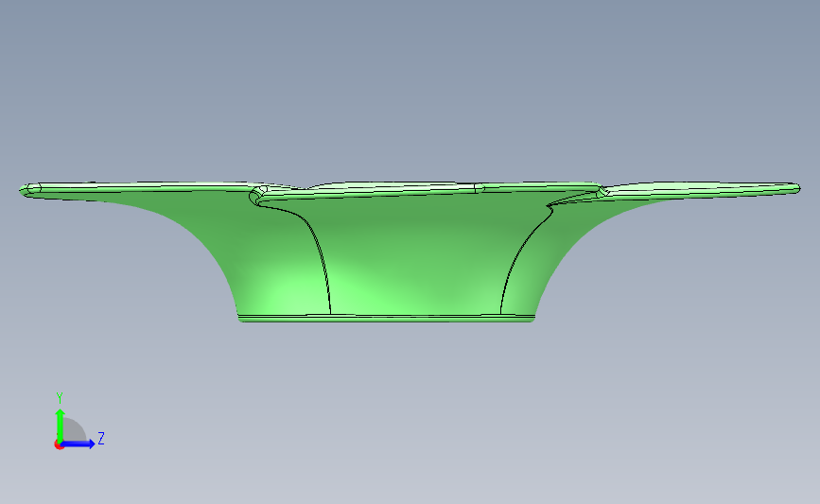
Task: Click the red origin dot of the axis triad
Action: tap(59, 445)
